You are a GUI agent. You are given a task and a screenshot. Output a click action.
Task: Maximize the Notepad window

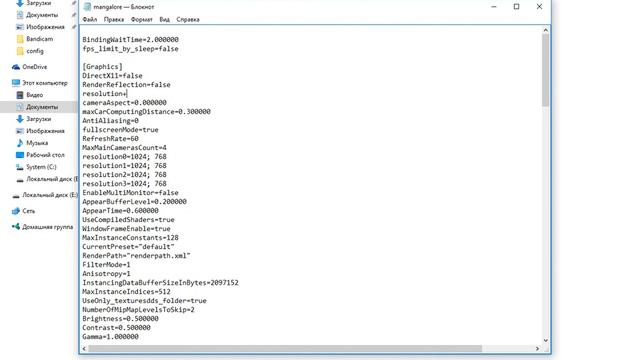516,7
